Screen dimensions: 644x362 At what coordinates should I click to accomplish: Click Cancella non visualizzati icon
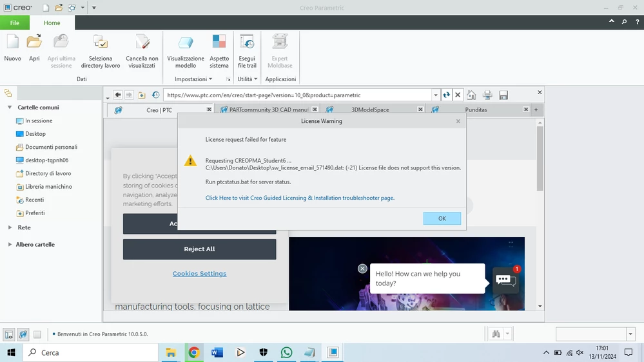142,43
